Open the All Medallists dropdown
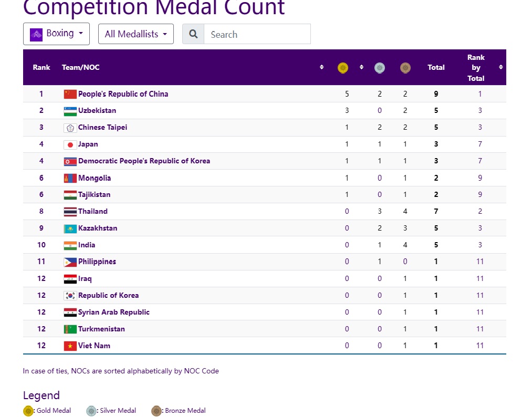 [x=135, y=34]
